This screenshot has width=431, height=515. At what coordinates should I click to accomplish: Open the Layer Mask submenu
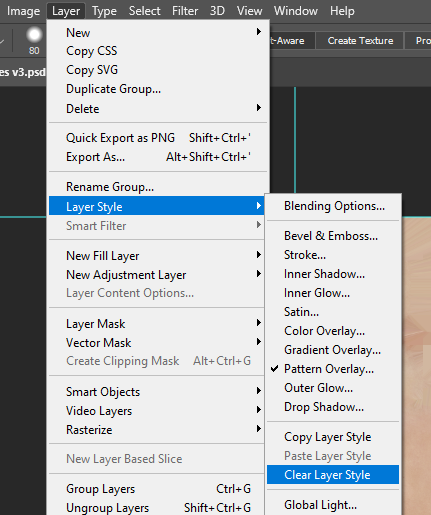click(x=157, y=324)
